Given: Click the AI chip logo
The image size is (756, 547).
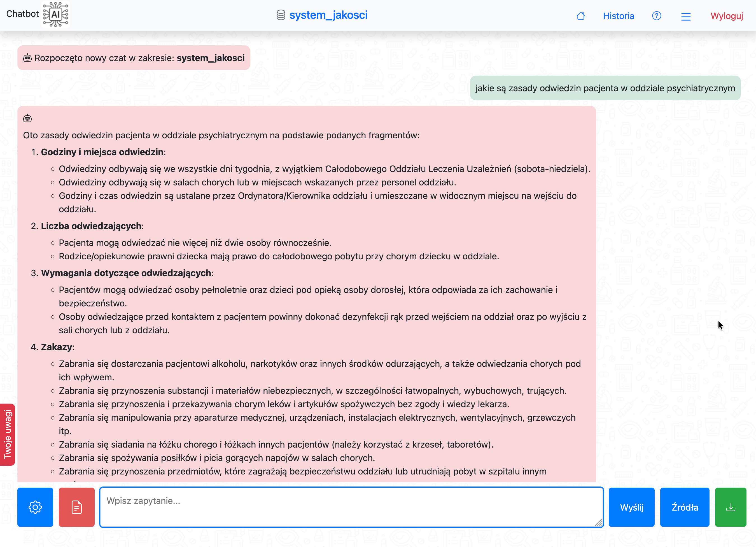Looking at the screenshot, I should point(56,14).
